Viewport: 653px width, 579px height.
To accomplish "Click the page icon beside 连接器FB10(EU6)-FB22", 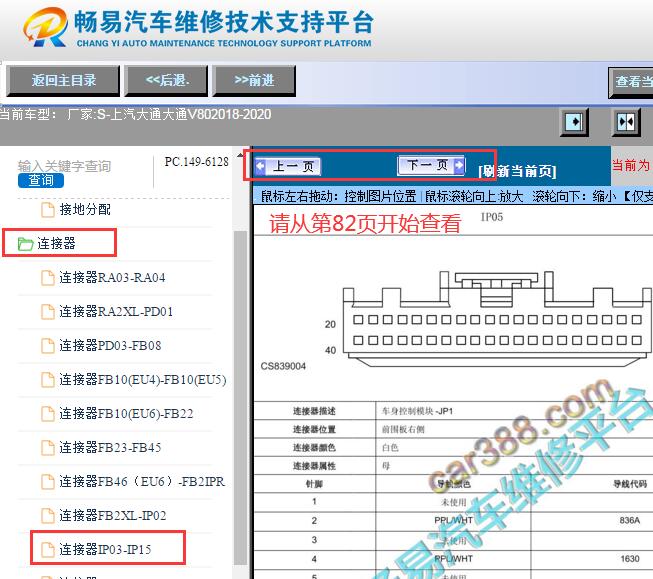I will click(x=48, y=414).
